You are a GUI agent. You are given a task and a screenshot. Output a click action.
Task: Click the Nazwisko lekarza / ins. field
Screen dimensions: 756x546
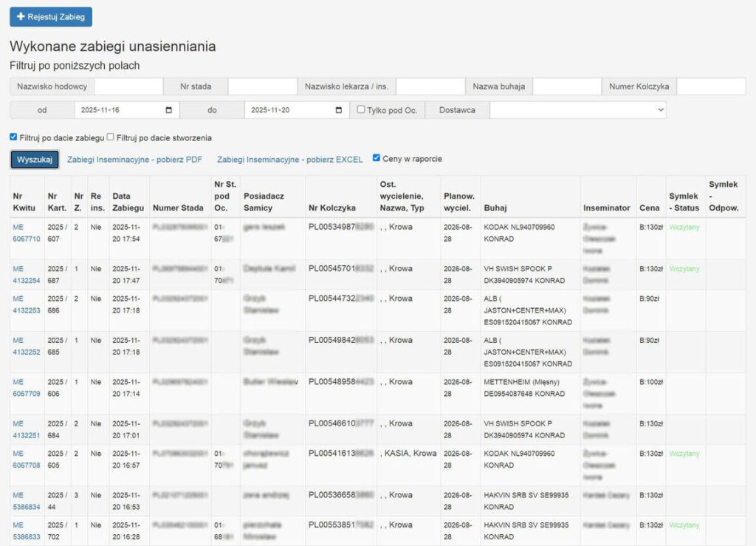[x=430, y=86]
